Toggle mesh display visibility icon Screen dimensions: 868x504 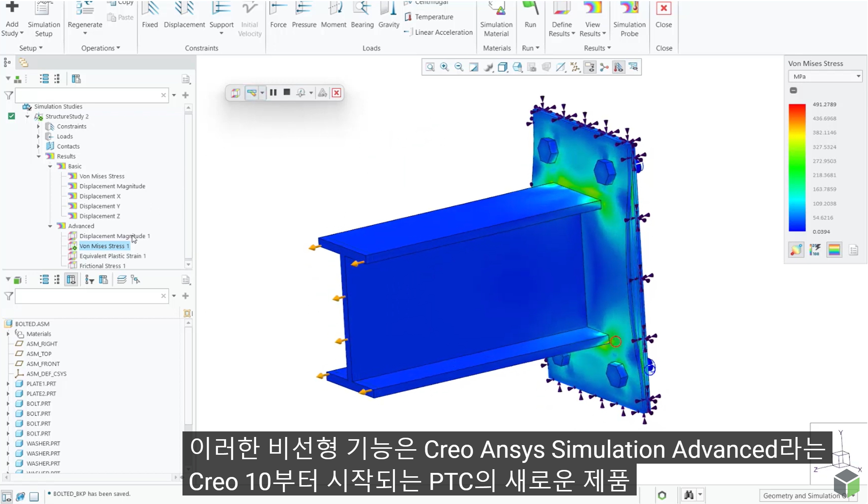click(633, 67)
